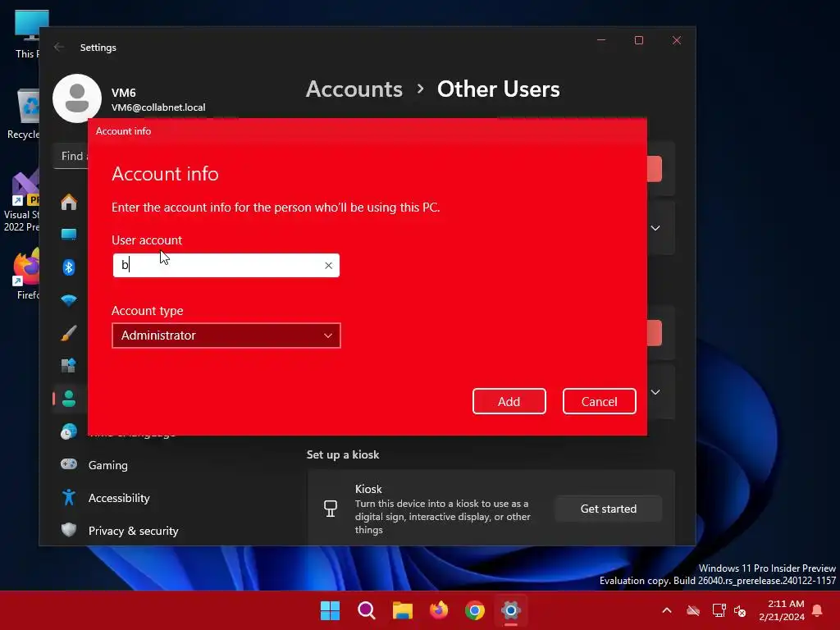Open File Explorer from taskbar
Screen dimensions: 840x630
(402, 610)
